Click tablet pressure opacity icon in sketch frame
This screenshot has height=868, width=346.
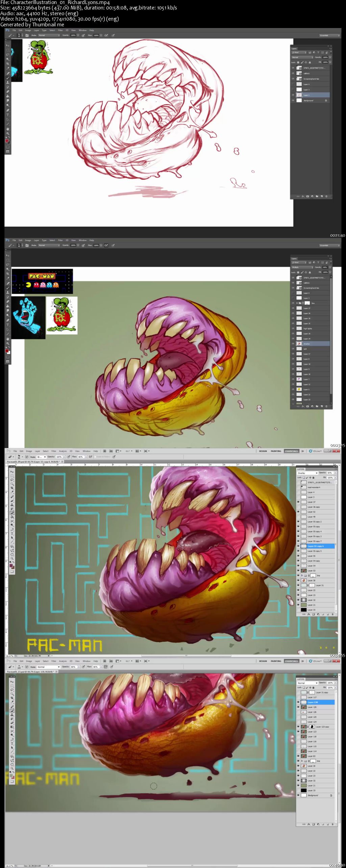pos(83,35)
